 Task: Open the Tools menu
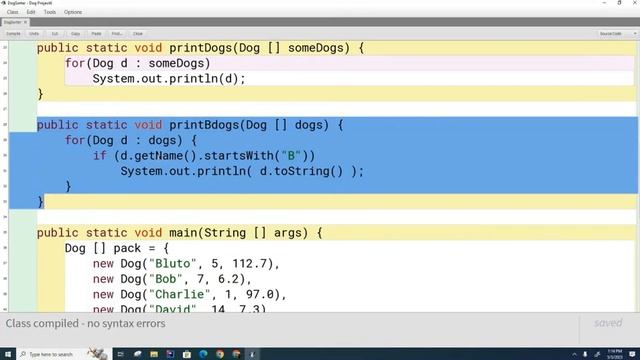pyautogui.click(x=49, y=12)
